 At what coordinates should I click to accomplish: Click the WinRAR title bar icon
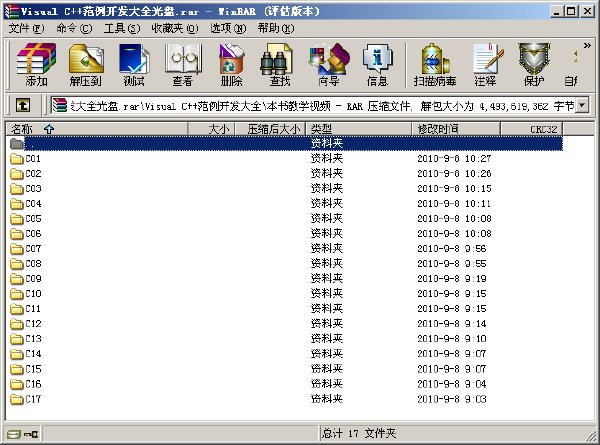point(11,11)
